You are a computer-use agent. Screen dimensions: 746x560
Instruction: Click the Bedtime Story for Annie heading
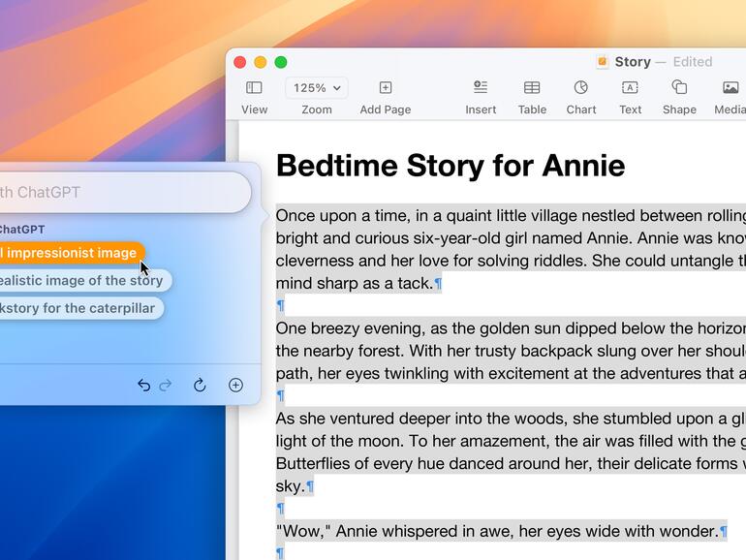pyautogui.click(x=451, y=166)
